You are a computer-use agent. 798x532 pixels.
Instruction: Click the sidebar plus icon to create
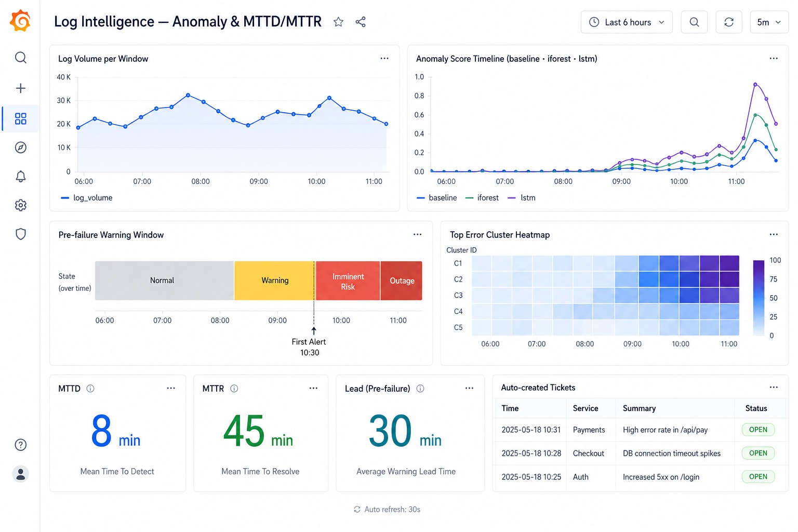point(21,88)
